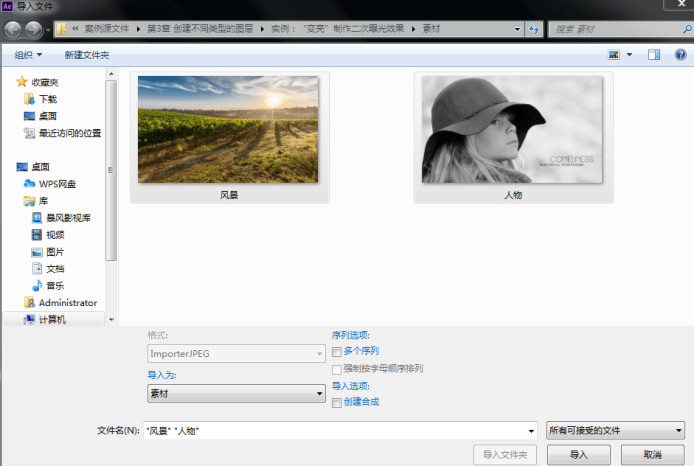
Task: Select 桌面 under favorites
Action: (x=40, y=116)
